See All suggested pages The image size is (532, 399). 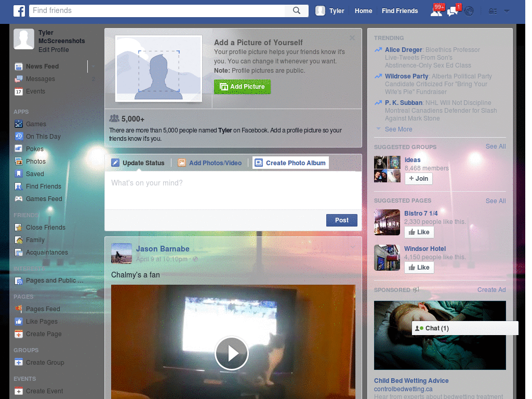point(495,201)
